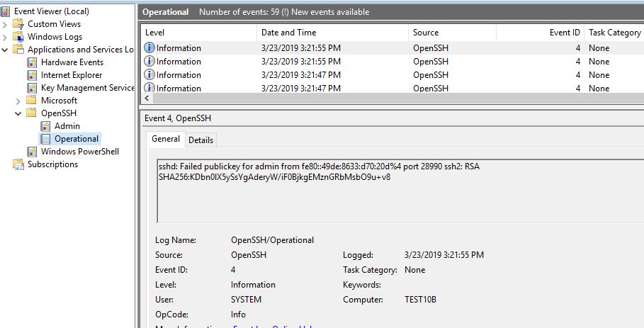644x328 pixels.
Task: Click the Windows PowerShell log icon
Action: (32, 152)
